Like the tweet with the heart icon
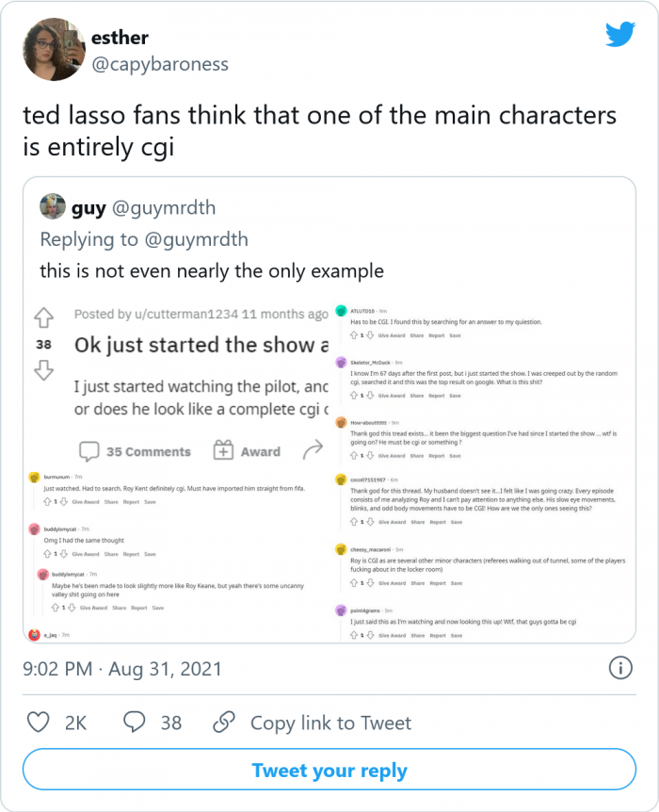 [x=39, y=723]
